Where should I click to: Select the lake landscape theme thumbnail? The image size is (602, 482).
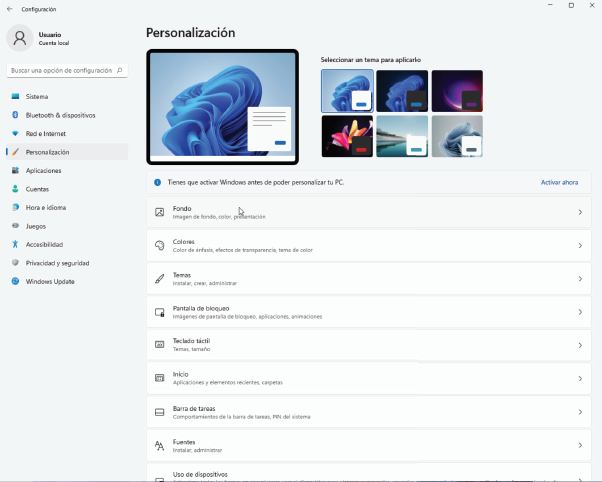click(x=402, y=136)
